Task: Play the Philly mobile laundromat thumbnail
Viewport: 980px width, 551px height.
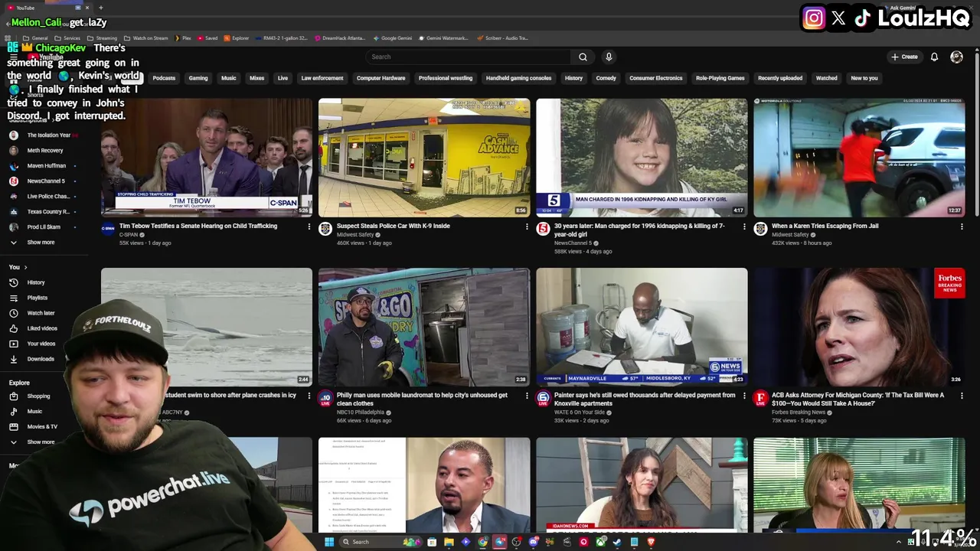Action: pos(424,327)
